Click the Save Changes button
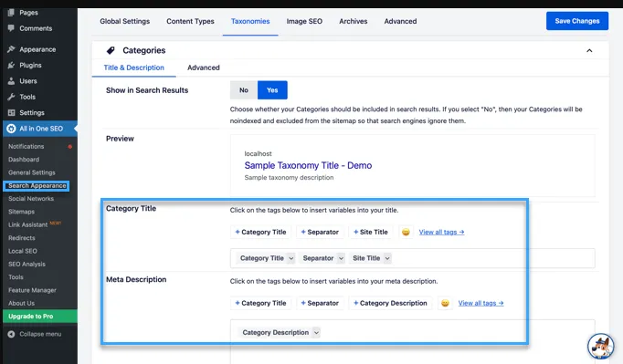The width and height of the screenshot is (623, 364). pos(577,21)
